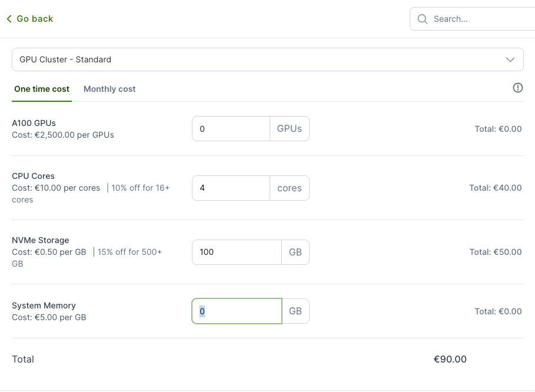Click the Go back link text
The width and height of the screenshot is (535, 392).
pos(35,19)
